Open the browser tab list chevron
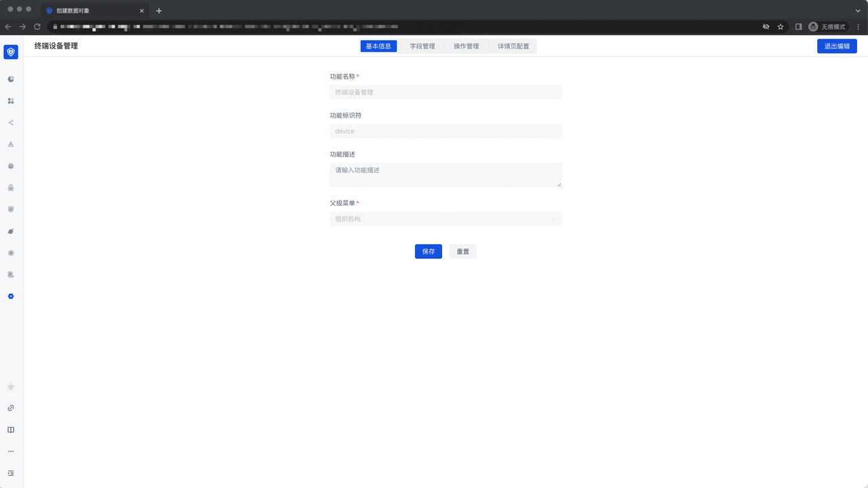Image resolution: width=868 pixels, height=488 pixels. (x=857, y=11)
